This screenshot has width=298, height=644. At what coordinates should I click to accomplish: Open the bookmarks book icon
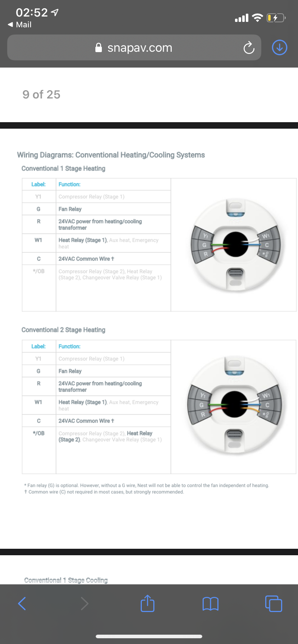(x=211, y=604)
